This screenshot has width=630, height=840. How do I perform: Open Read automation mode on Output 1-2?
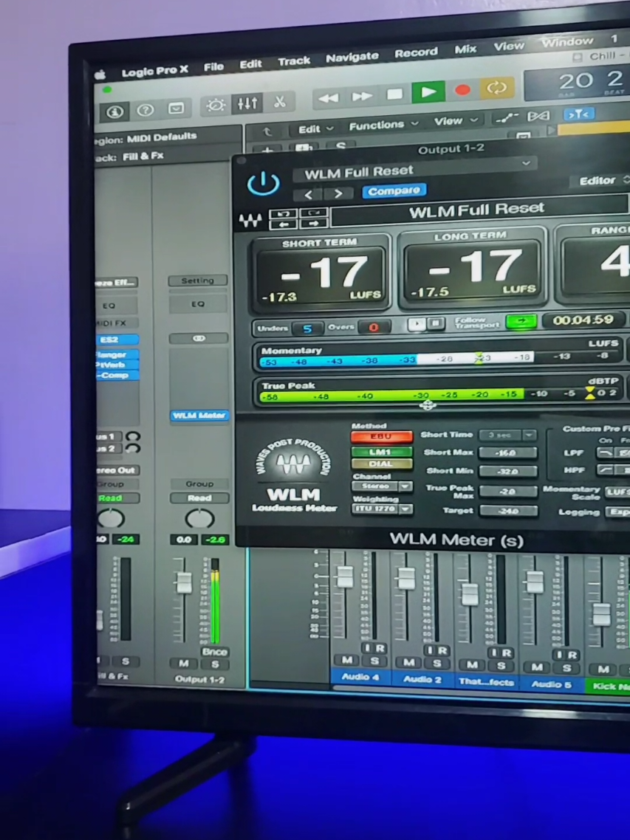(199, 498)
